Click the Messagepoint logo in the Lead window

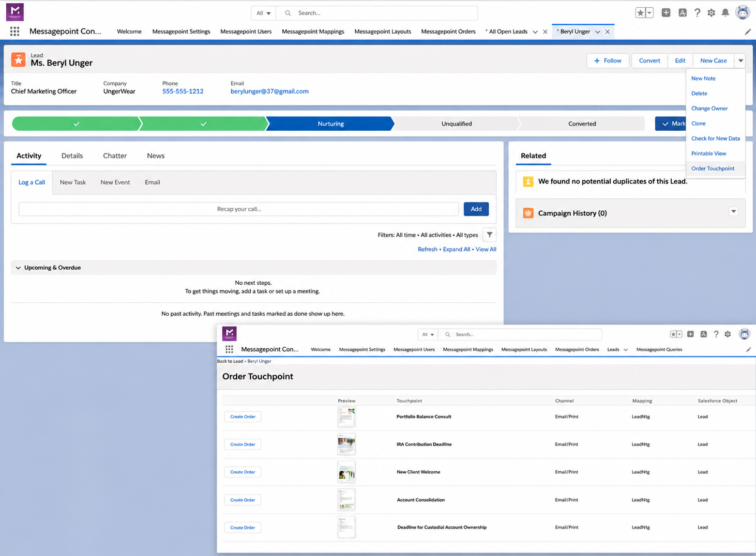coord(15,12)
